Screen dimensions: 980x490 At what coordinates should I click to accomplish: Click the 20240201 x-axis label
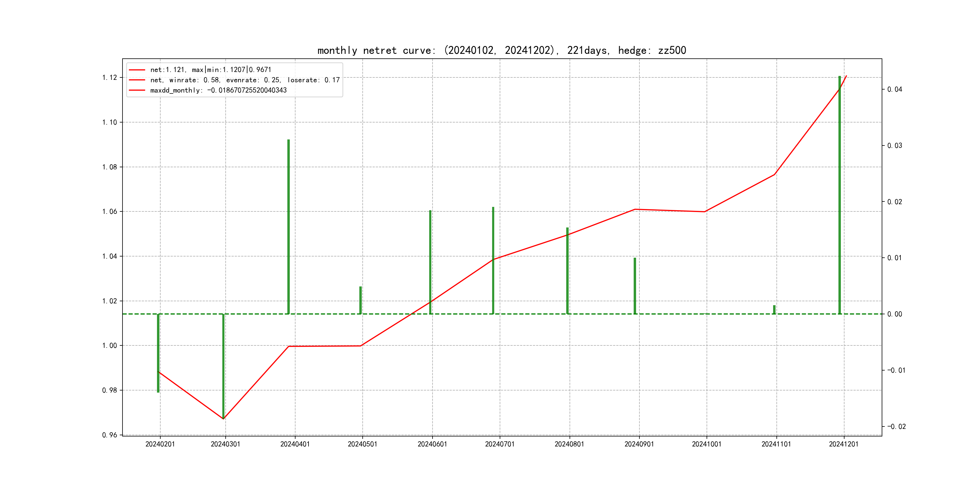coord(160,444)
